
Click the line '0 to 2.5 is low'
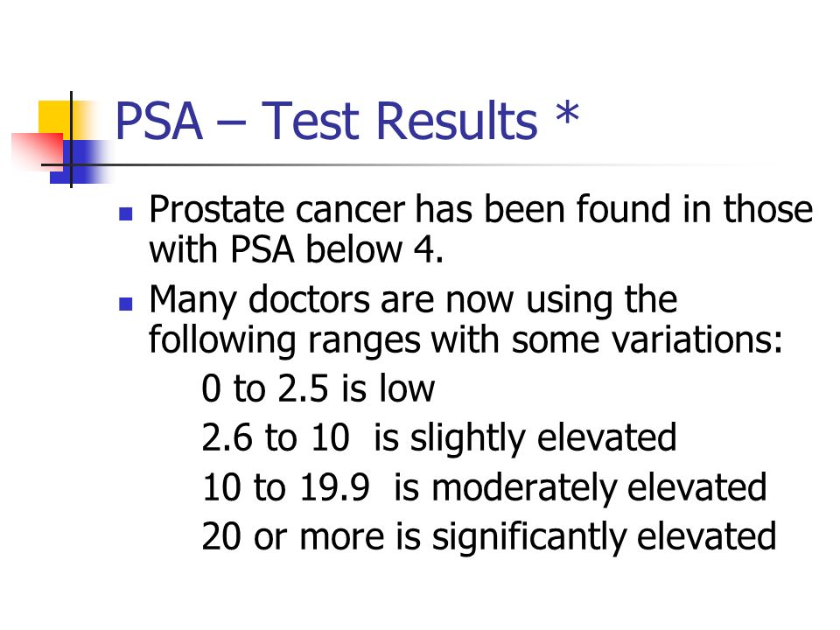(x=318, y=388)
